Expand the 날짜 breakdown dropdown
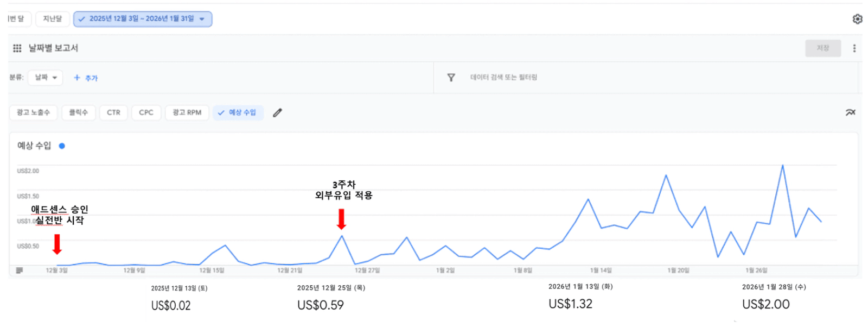 click(46, 78)
